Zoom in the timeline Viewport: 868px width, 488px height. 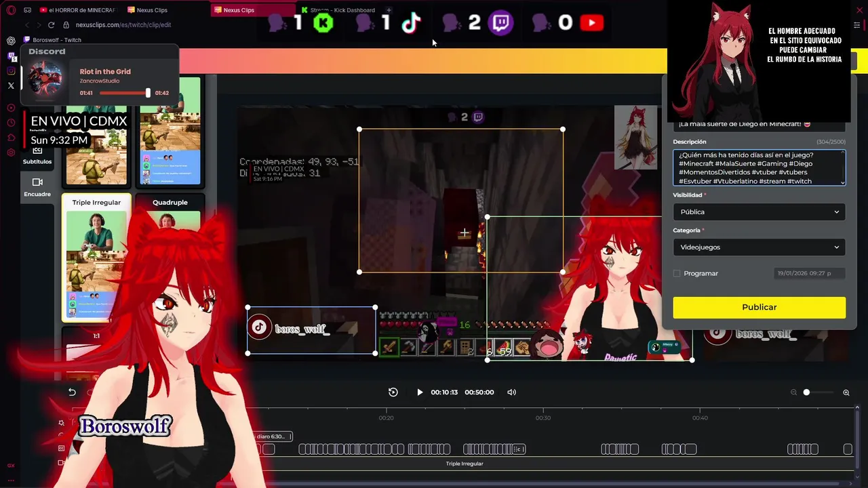click(x=846, y=392)
